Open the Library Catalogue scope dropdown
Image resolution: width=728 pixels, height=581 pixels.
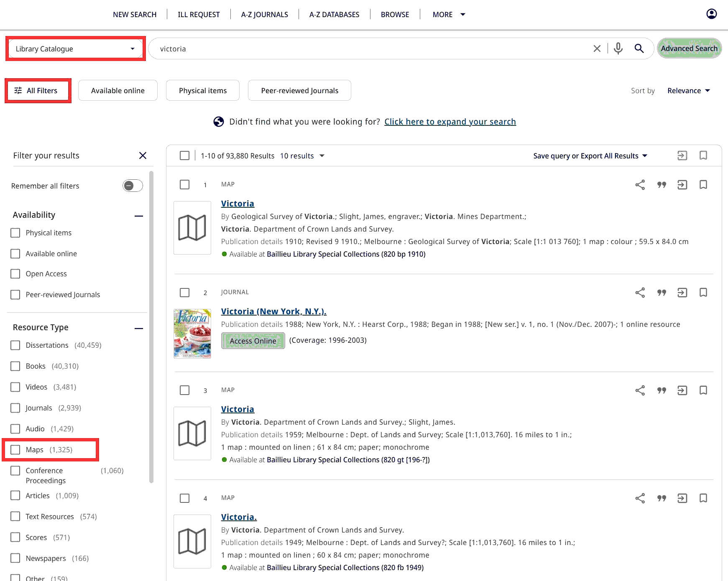(x=76, y=49)
